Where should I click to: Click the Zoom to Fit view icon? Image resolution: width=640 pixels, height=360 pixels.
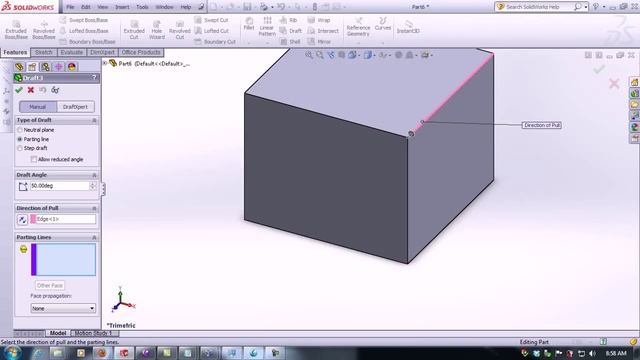pyautogui.click(x=309, y=55)
